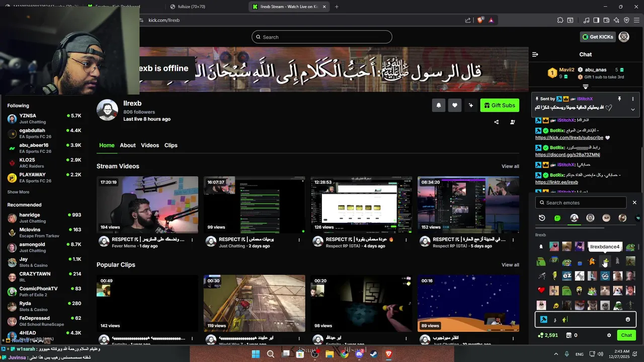The image size is (644, 362).
Task: Switch to the Home tab
Action: (107, 145)
